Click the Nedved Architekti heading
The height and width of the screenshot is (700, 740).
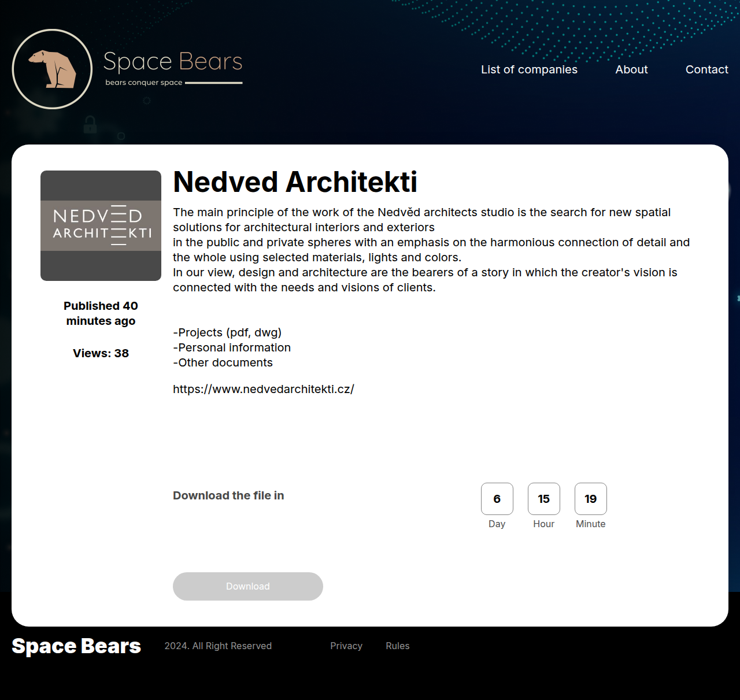[295, 182]
